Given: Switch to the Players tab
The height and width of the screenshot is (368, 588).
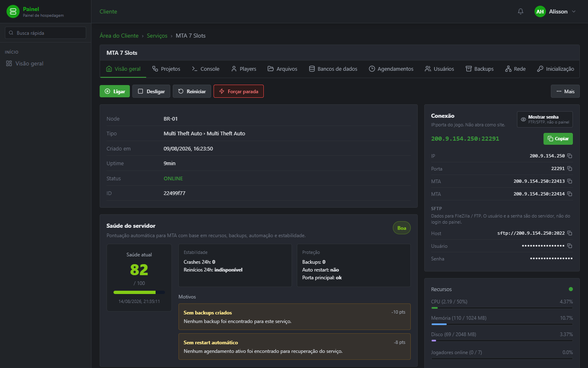Looking at the screenshot, I should click(244, 69).
